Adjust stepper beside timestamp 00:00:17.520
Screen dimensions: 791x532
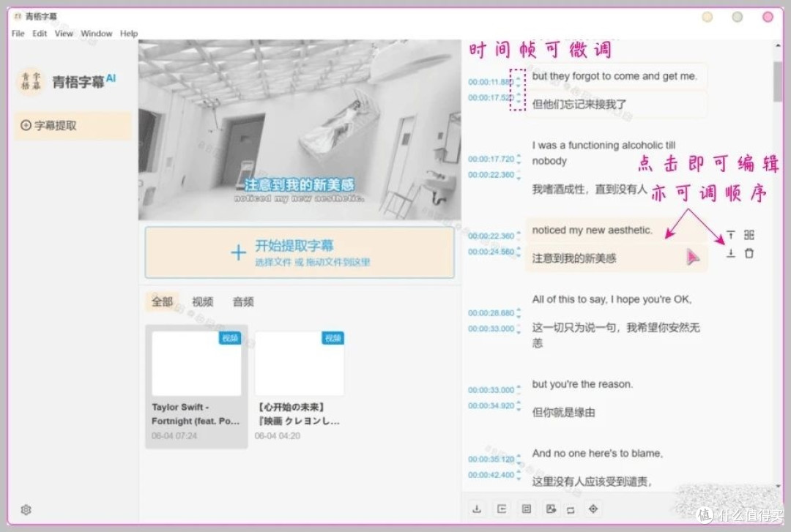[x=519, y=97]
